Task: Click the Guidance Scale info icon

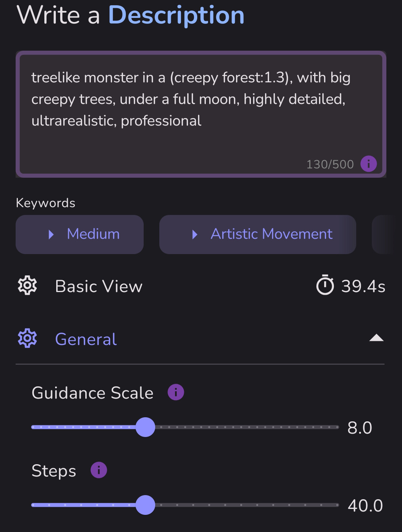Action: click(x=176, y=392)
